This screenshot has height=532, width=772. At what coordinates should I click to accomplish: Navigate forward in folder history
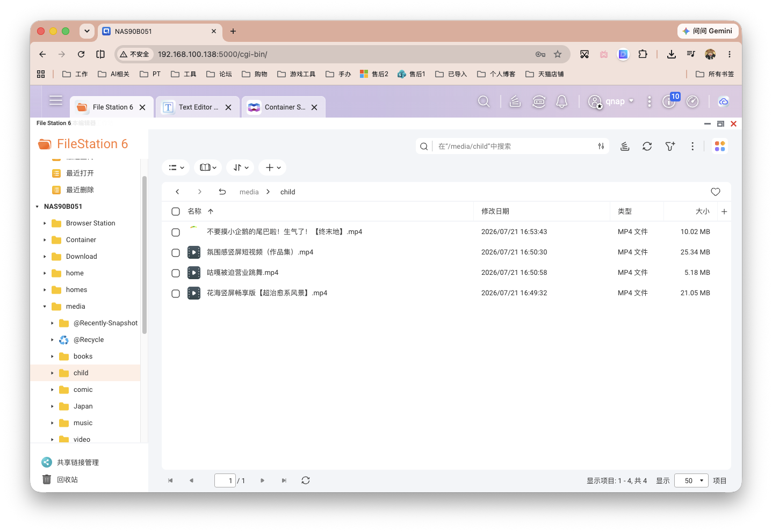(200, 192)
